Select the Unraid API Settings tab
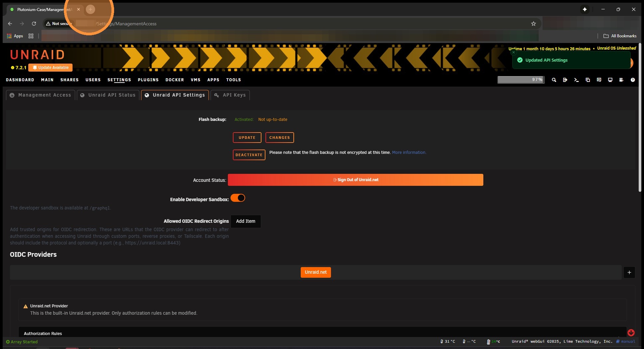Image resolution: width=644 pixels, height=349 pixels. [175, 95]
